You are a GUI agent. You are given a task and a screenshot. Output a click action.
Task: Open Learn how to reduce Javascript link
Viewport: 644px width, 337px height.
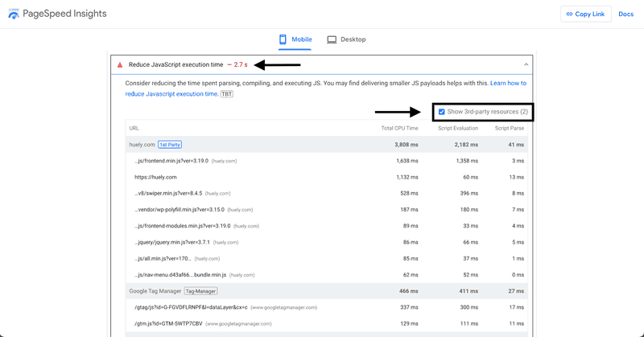326,88
